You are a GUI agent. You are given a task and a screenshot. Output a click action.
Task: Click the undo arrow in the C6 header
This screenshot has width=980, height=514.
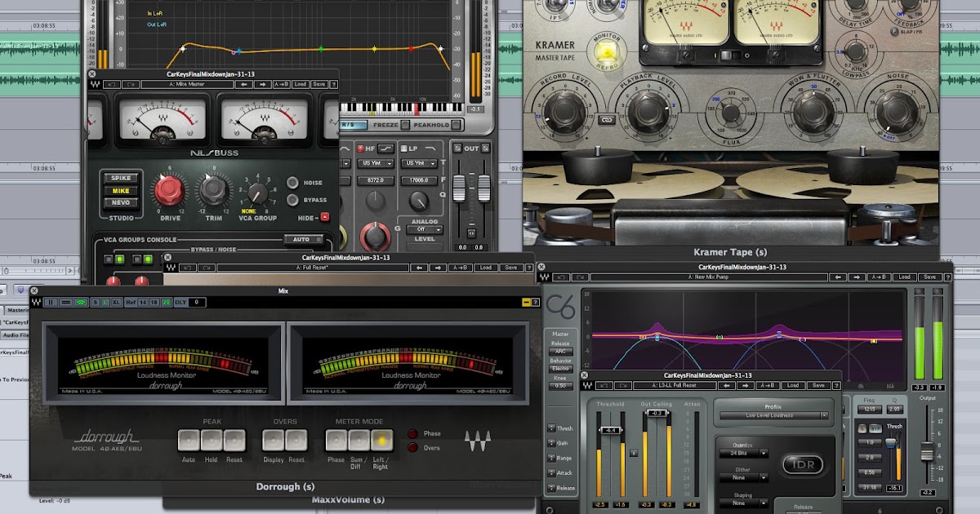(x=561, y=277)
